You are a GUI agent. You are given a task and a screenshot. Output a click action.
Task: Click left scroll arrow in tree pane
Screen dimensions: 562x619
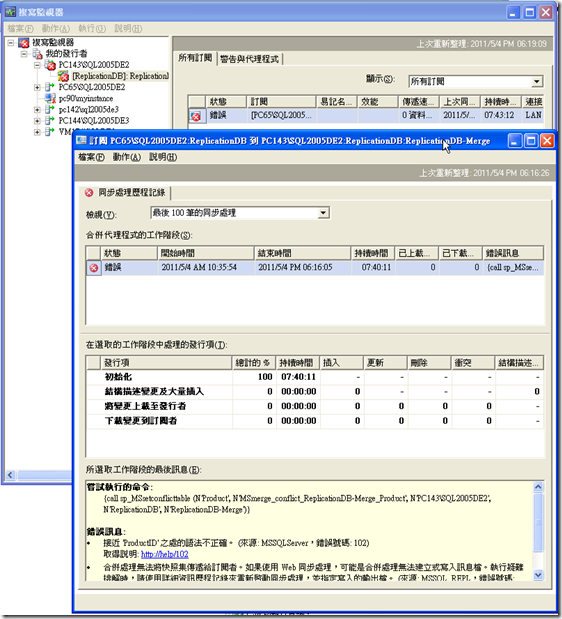click(x=11, y=475)
